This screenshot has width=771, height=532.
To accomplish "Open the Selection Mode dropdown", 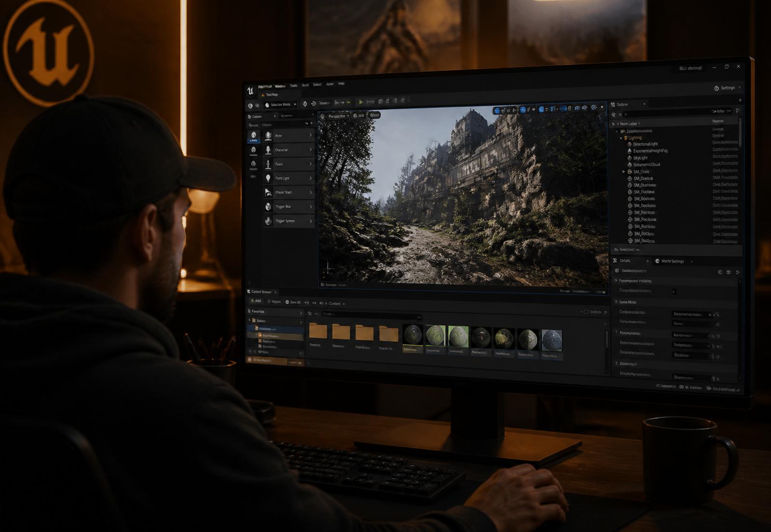I will (280, 105).
